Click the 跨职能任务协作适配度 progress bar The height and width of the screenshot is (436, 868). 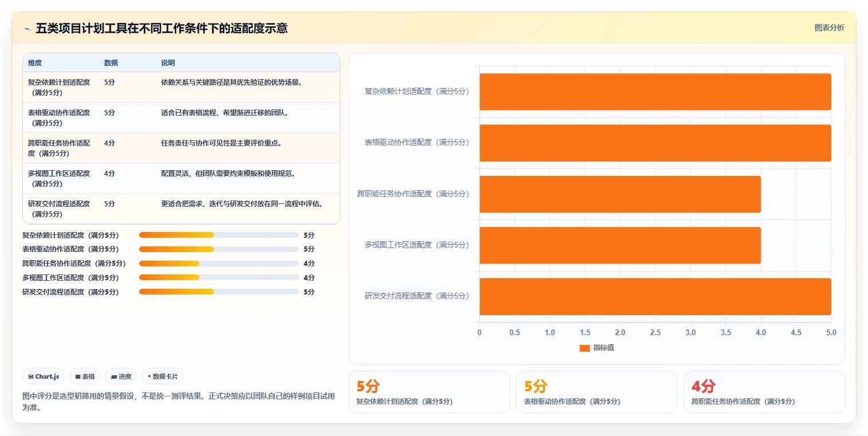click(219, 264)
